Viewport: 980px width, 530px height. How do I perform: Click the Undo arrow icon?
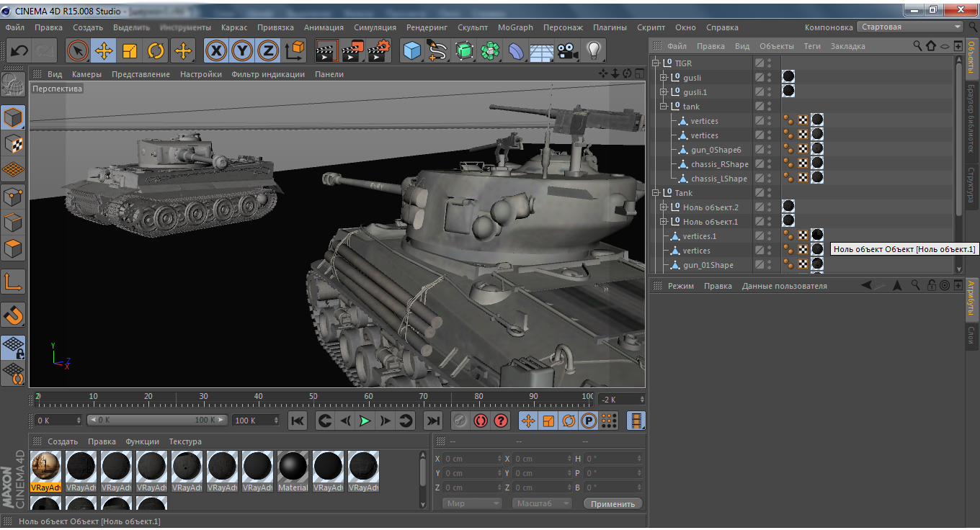pos(19,51)
